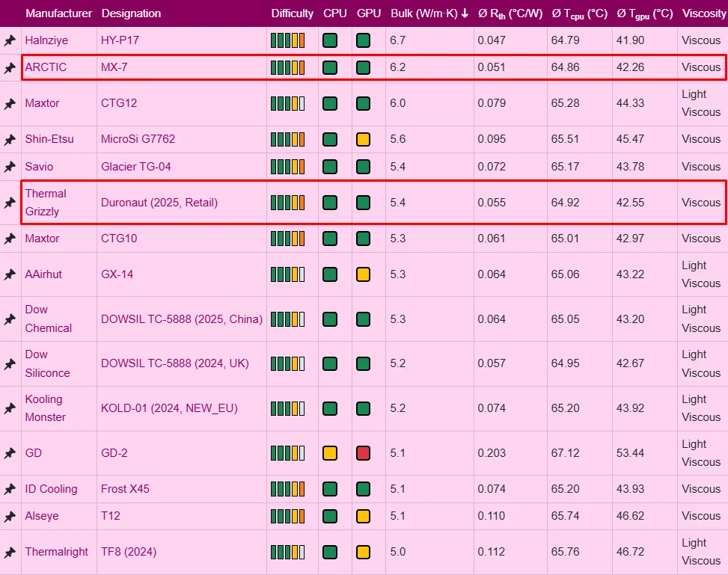Screen dimensions: 728x575
Task: Toggle pin on the Dow Chemical row
Action: pyautogui.click(x=10, y=319)
